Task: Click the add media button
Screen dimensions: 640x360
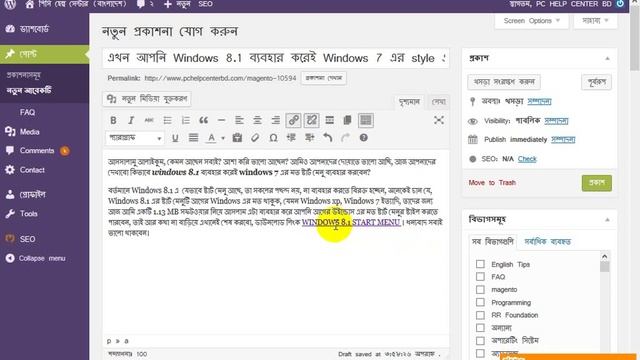Action: point(147,99)
